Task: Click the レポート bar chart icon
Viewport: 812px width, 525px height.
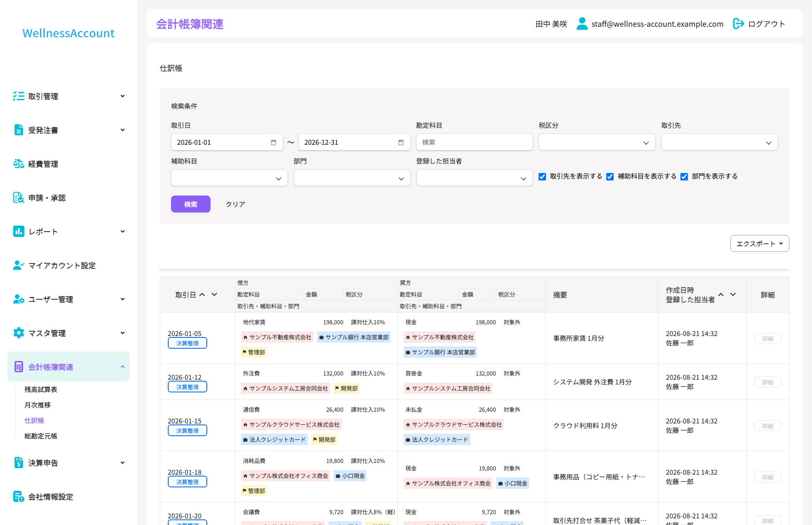Action: point(19,232)
